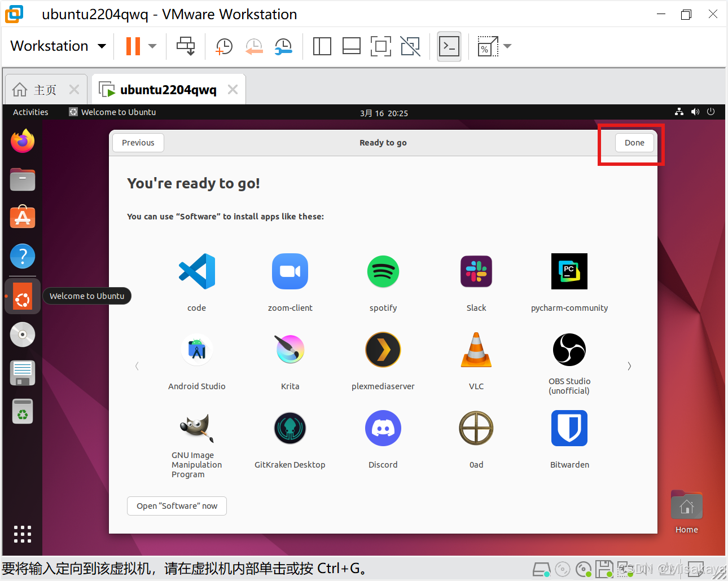Toggle the console view button
The height and width of the screenshot is (581, 728).
tap(449, 46)
